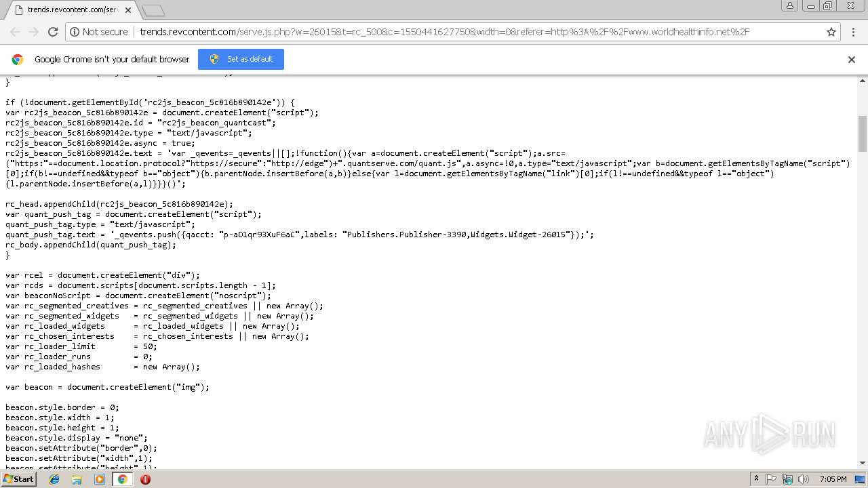Viewport: 868px width, 488px height.
Task: Click the line 'rc2js_beacon_5c816b890142e.async = true;'
Action: pos(100,143)
